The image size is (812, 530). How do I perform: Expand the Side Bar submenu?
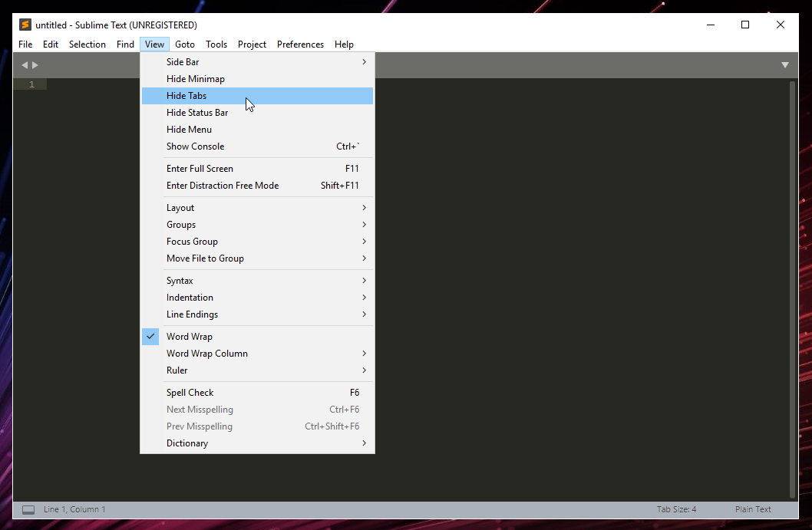pos(257,61)
